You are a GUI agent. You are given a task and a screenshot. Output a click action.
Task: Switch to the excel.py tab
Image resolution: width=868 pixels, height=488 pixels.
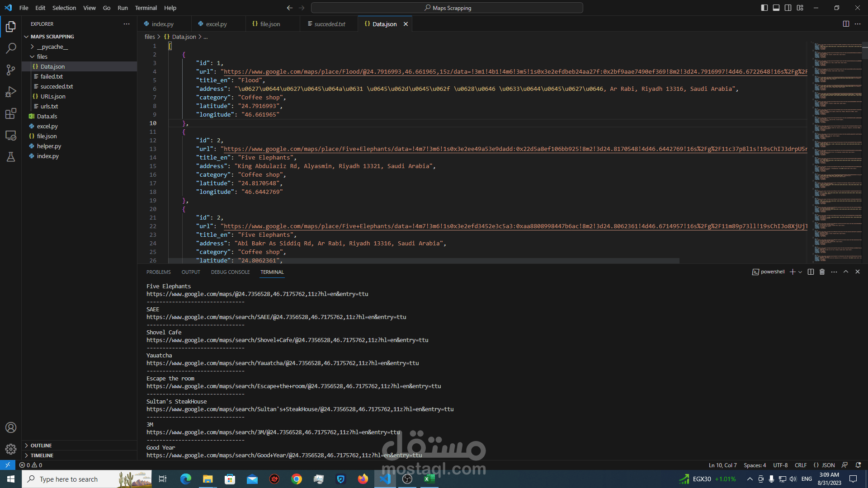coord(216,24)
